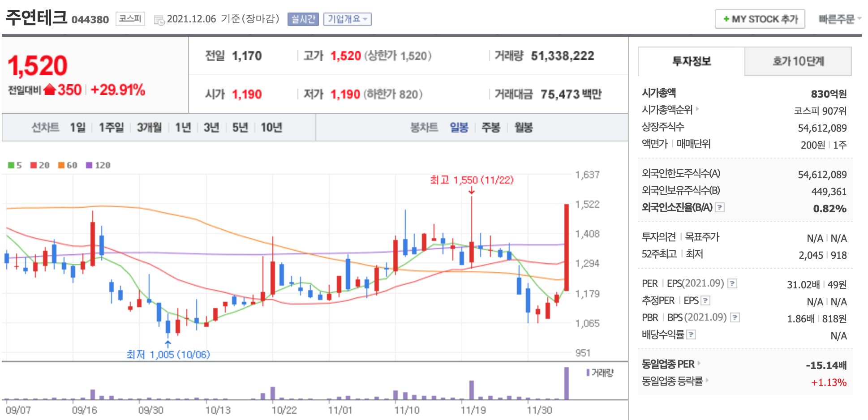Click the 거래량 volume legend marker
Viewport: 868px width, 420px height.
click(588, 373)
